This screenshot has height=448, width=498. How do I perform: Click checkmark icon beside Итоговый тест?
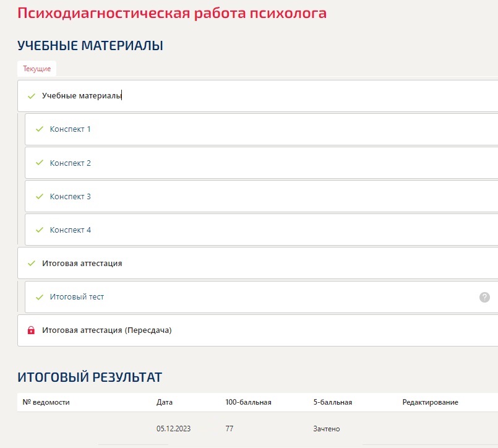tap(40, 297)
